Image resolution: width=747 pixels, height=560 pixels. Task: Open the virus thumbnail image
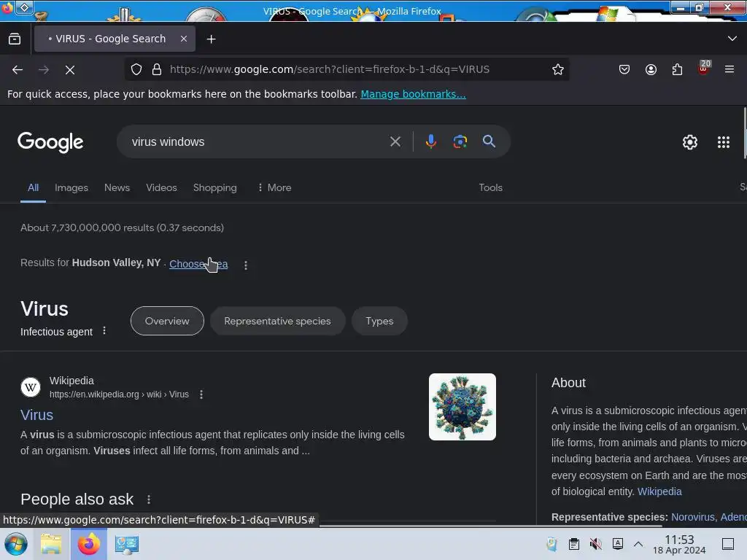(x=462, y=407)
